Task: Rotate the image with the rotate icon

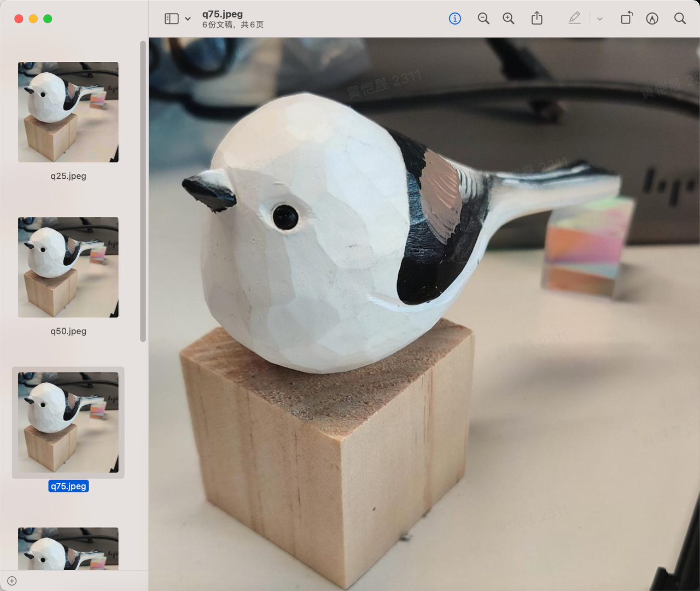Action: click(x=627, y=19)
